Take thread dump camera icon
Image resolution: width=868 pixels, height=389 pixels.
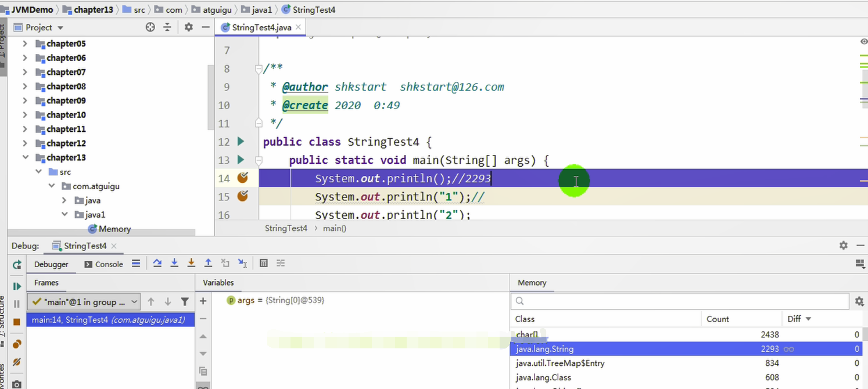17,384
